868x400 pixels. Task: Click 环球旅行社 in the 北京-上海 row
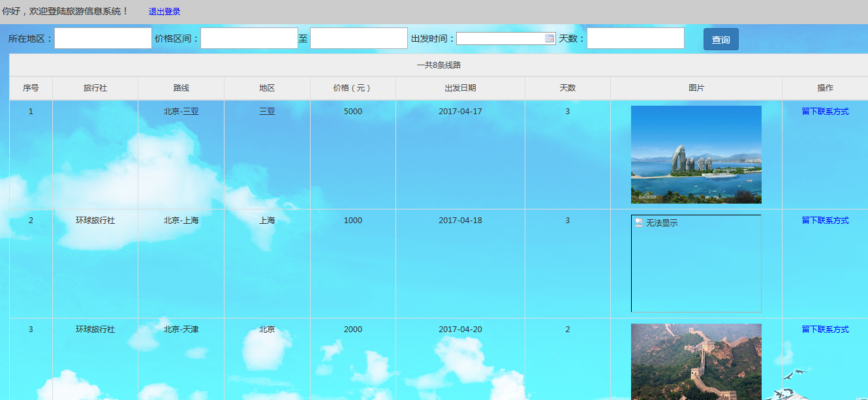pos(95,221)
